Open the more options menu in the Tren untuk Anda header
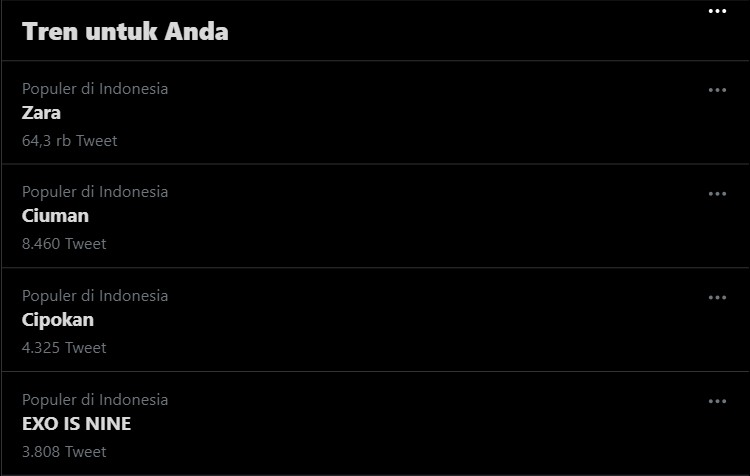The height and width of the screenshot is (476, 750). (x=717, y=11)
